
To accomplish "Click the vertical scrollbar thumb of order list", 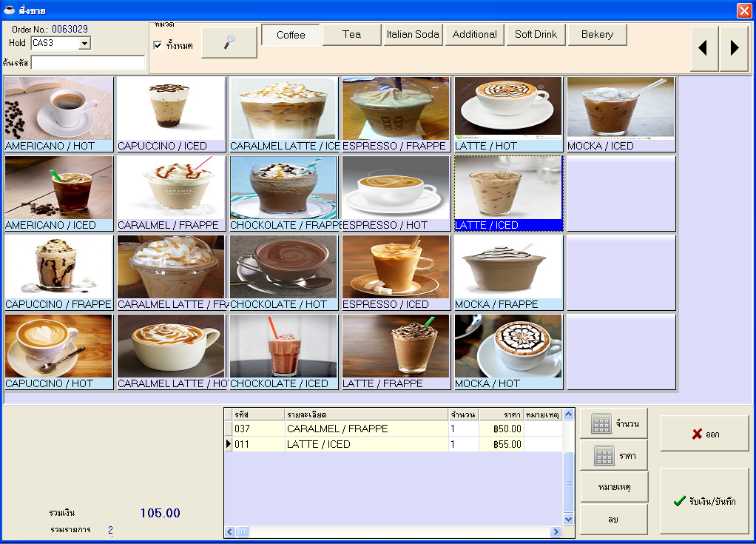I will point(568,481).
